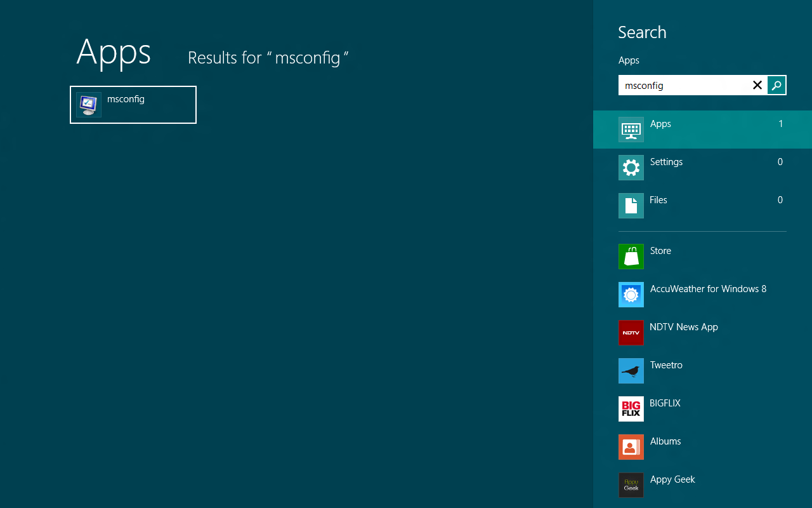Screen dimensions: 812x508
Task: Clear the search box with the X
Action: coord(757,85)
